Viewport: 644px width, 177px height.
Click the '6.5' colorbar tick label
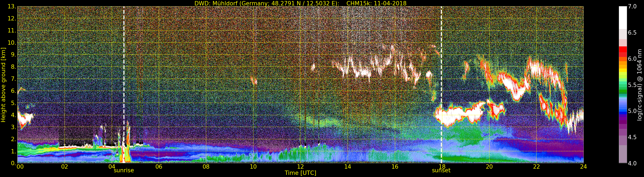pos(632,33)
